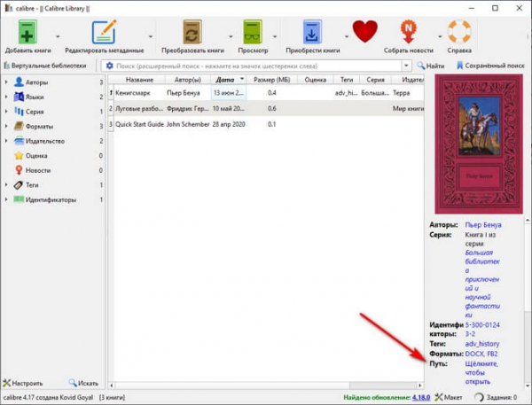Click the DOCX, FB2 formats link
Screen dimensions: 532x405
[481, 354]
